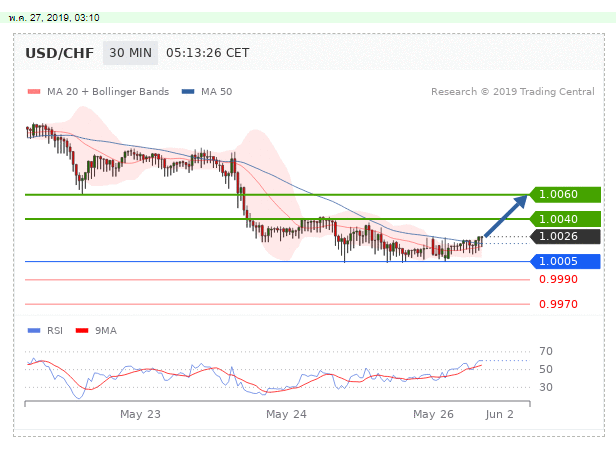Click the 0.9970 support level label

point(558,304)
